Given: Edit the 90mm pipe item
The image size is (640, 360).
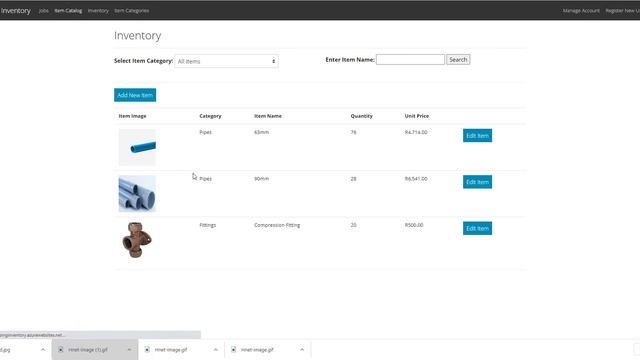Looking at the screenshot, I should coord(477,182).
